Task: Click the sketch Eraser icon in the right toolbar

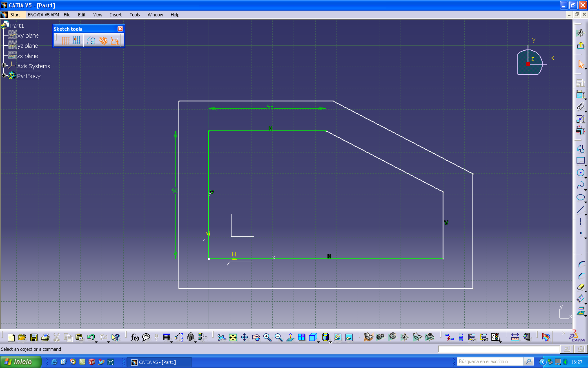Action: click(x=581, y=287)
